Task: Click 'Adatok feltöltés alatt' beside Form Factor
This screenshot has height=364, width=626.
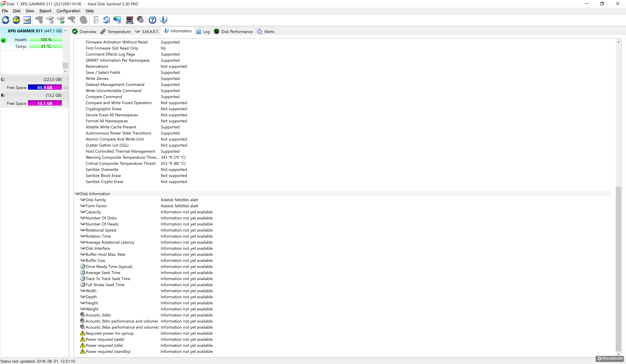Action: point(179,206)
